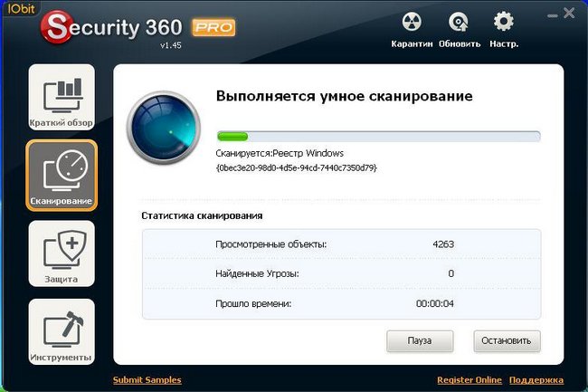Click the radar scanning animation icon
Viewport: 588px width, 392px height.
tap(164, 128)
